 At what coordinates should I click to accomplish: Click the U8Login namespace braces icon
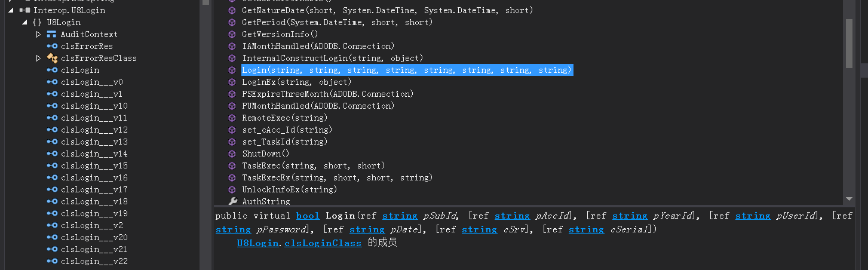[37, 22]
